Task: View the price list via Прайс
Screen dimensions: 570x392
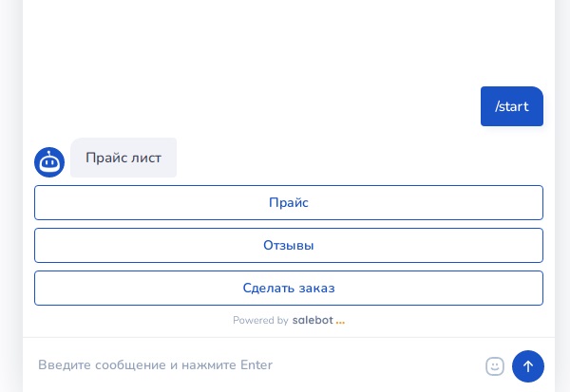Action: [x=289, y=202]
